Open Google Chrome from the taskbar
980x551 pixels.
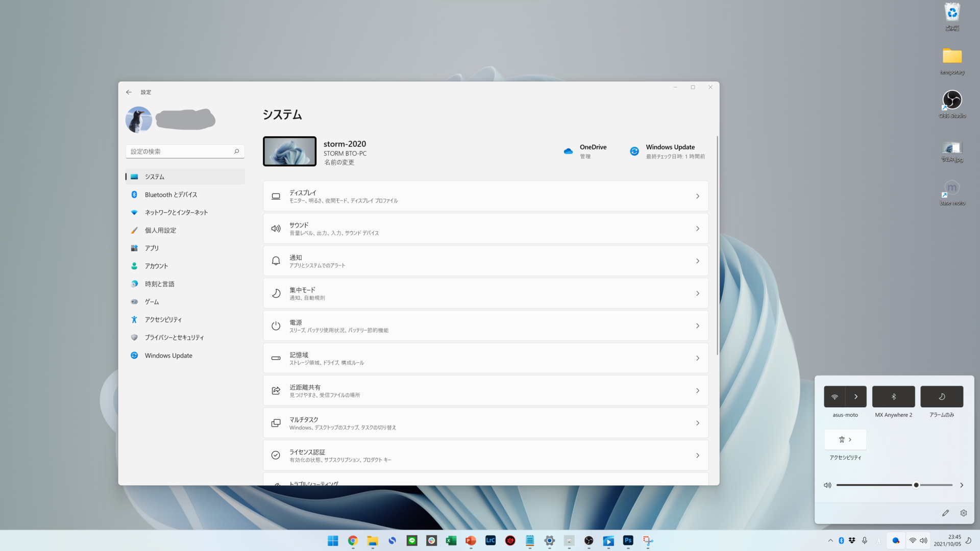(x=353, y=541)
